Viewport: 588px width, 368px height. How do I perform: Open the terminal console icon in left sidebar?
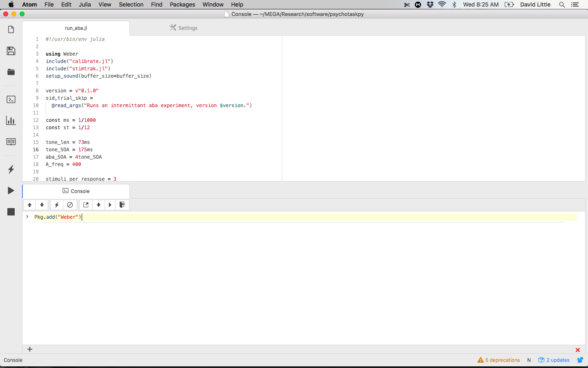(x=11, y=99)
